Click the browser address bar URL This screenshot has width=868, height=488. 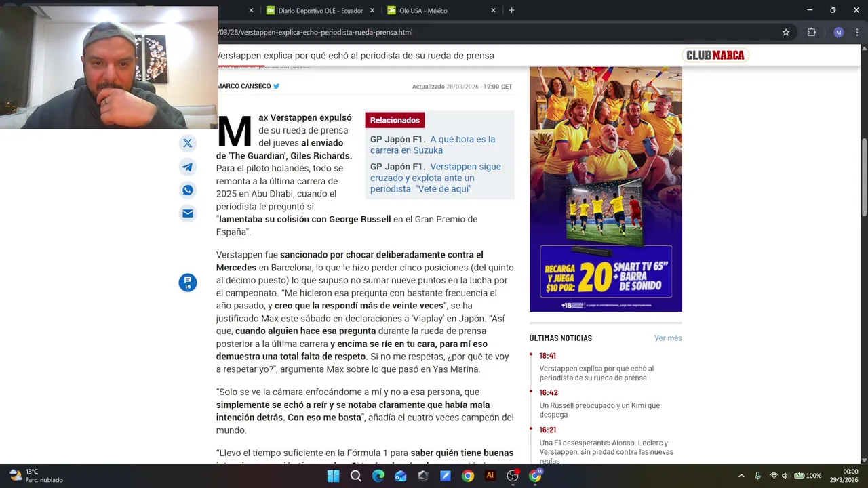click(x=317, y=32)
